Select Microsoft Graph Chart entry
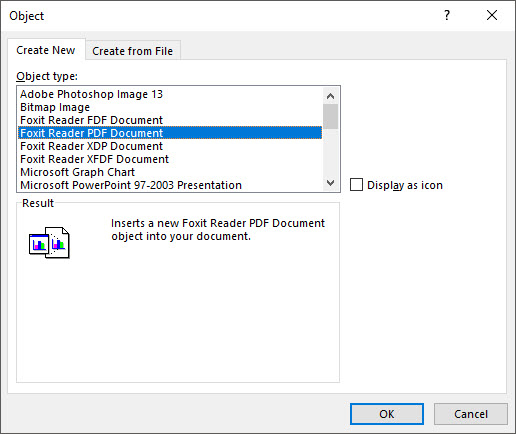 click(170, 172)
